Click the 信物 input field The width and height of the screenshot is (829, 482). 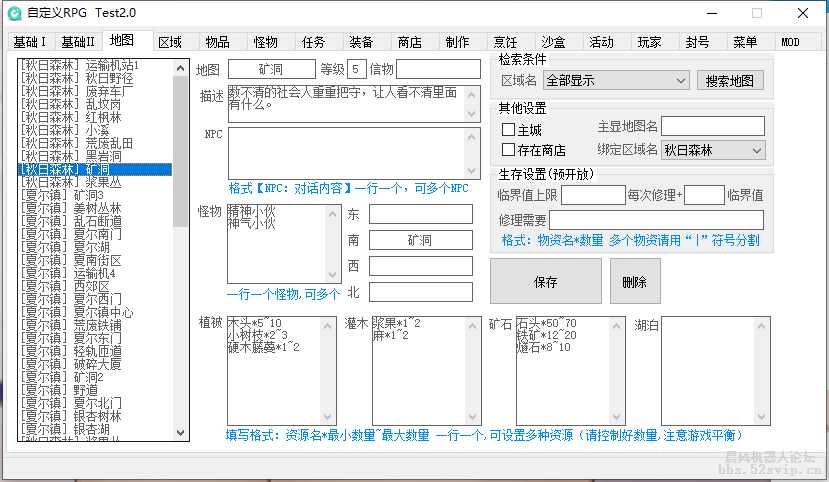point(438,69)
